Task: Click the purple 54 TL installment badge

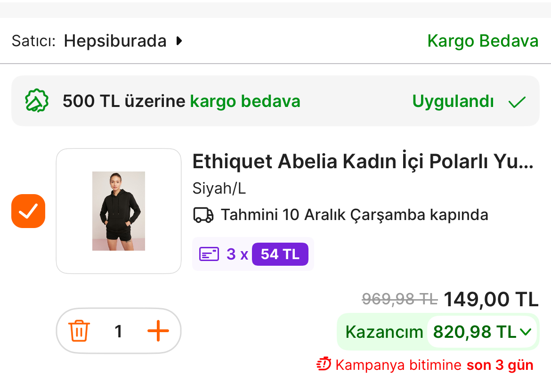Action: pos(280,254)
